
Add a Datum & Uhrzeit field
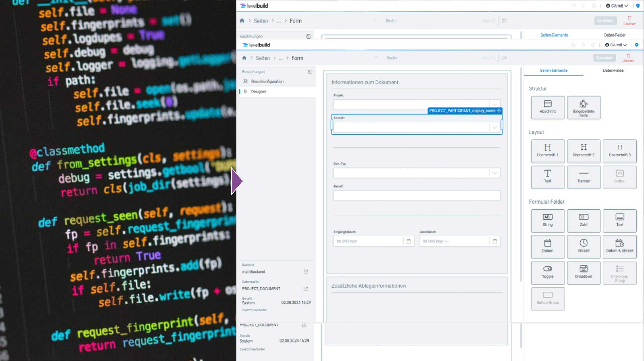pyautogui.click(x=619, y=246)
